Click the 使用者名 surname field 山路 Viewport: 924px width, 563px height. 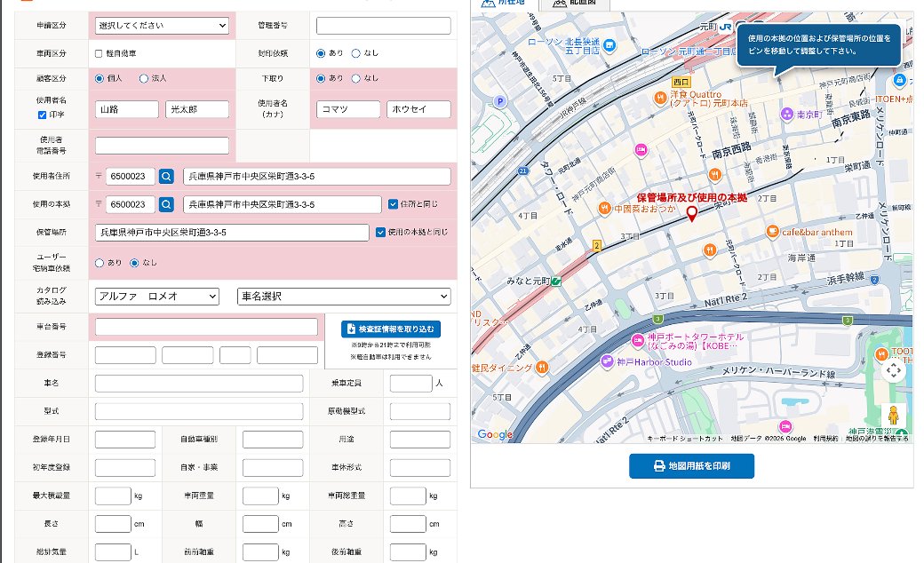[x=127, y=109]
